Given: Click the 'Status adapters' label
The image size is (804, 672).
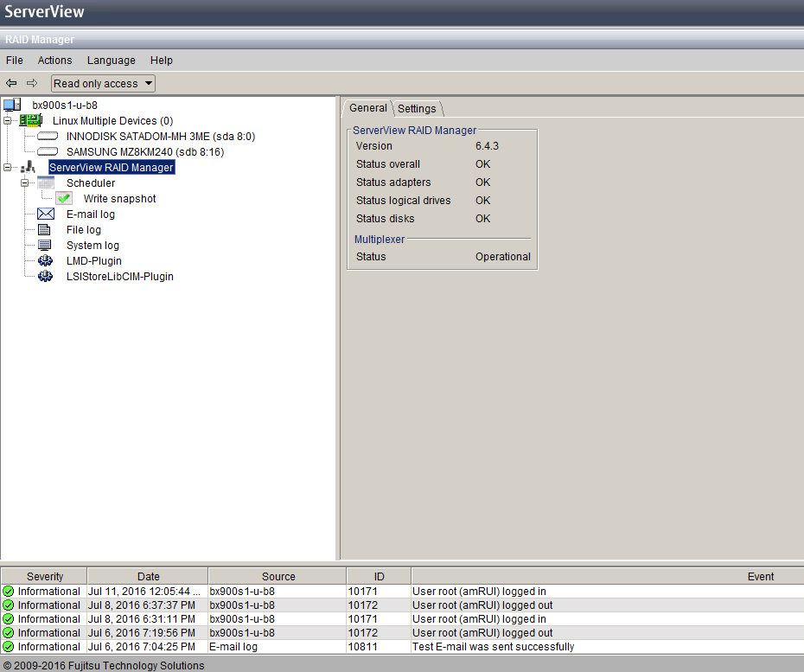Looking at the screenshot, I should click(393, 182).
